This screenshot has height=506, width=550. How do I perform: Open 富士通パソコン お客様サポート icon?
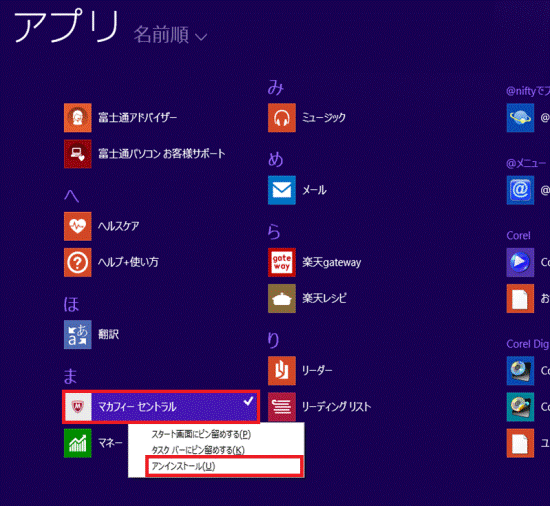coord(78,154)
